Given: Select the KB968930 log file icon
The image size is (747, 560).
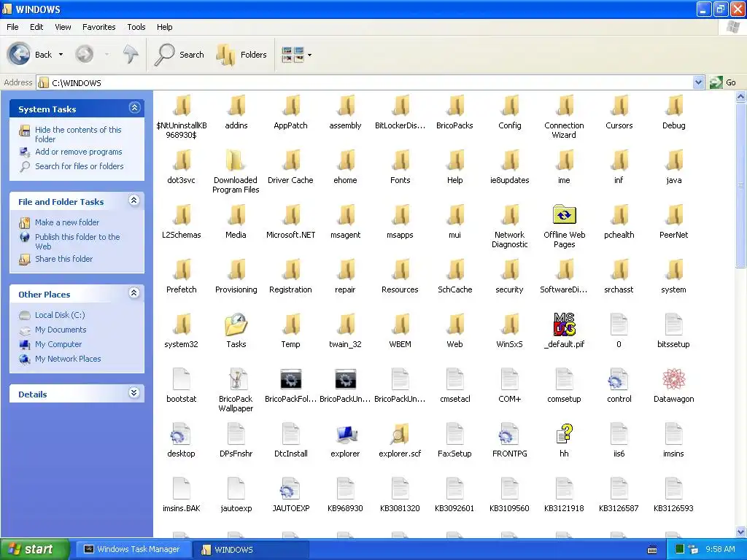Looking at the screenshot, I should pyautogui.click(x=345, y=489).
